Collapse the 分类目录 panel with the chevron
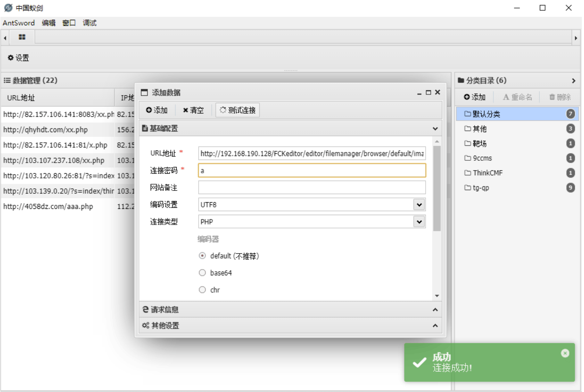 point(573,81)
